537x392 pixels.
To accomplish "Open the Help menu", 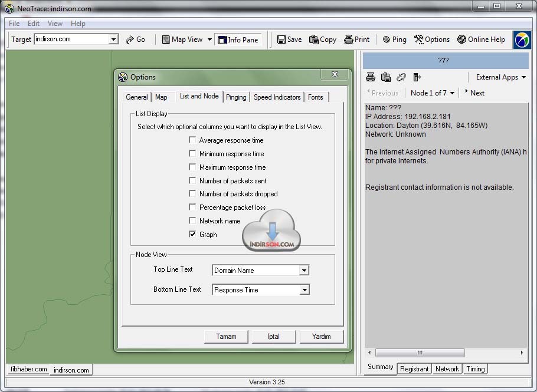I will tap(78, 24).
